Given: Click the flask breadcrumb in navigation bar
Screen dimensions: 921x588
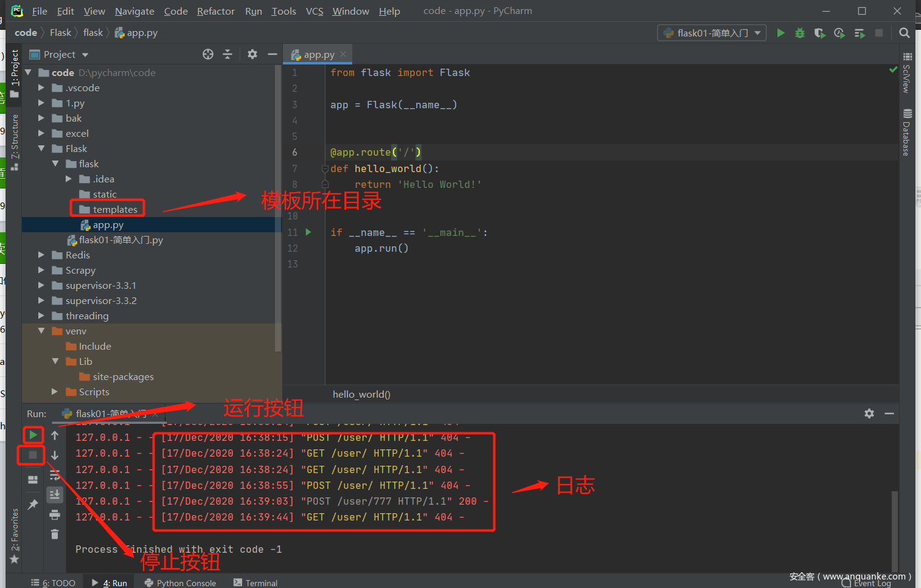Looking at the screenshot, I should [93, 32].
